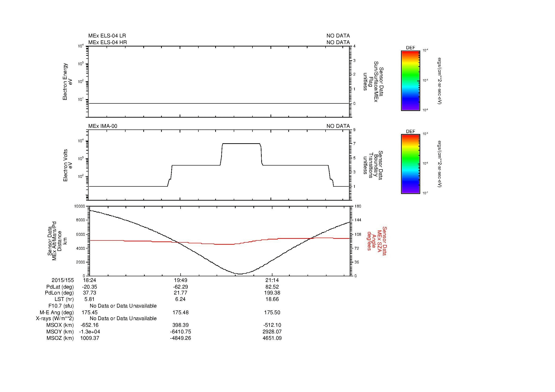Click PdLon value 199.38
The height and width of the screenshot is (392, 555).
pos(272,293)
